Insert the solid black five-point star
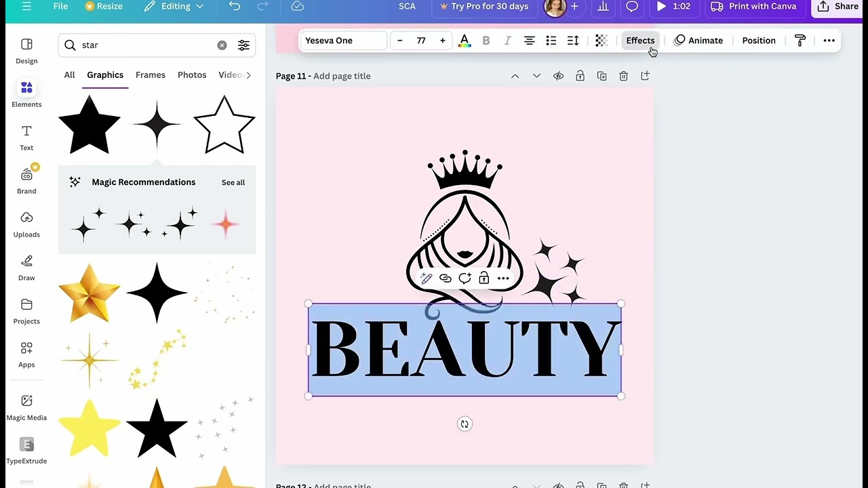Image resolution: width=868 pixels, height=488 pixels. 89,125
